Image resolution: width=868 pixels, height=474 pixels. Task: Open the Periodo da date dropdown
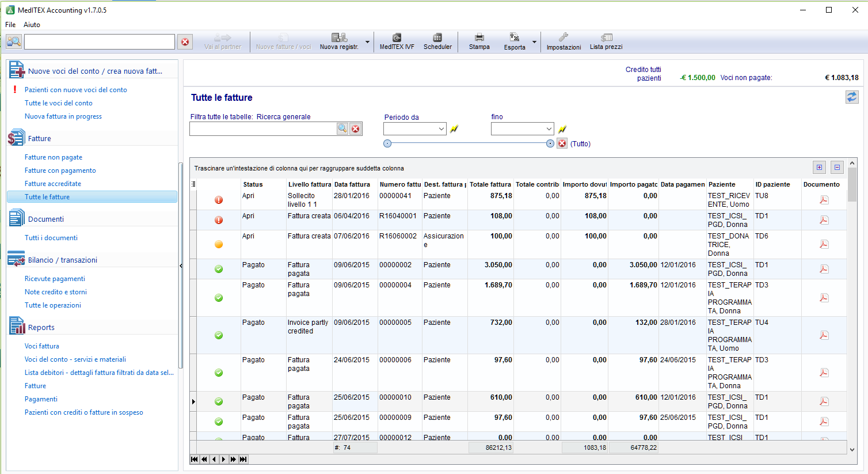(441, 129)
